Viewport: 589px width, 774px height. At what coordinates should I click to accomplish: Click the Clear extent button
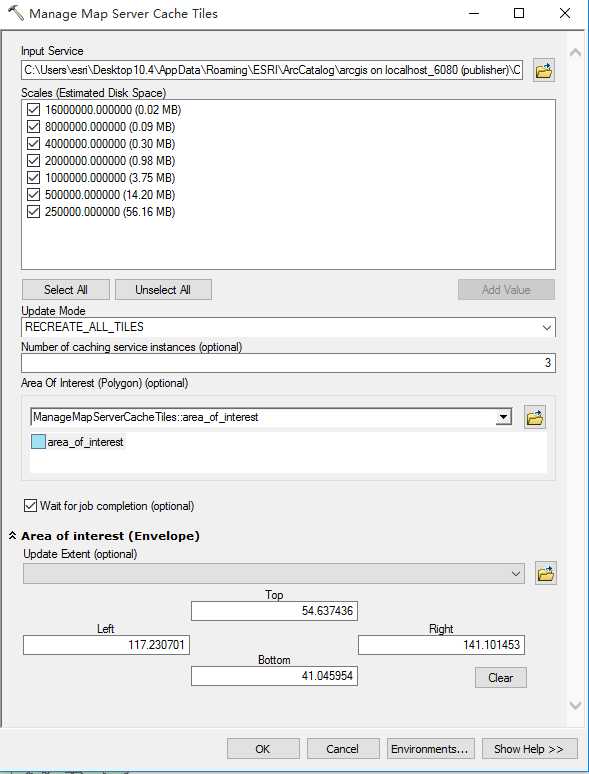click(501, 678)
